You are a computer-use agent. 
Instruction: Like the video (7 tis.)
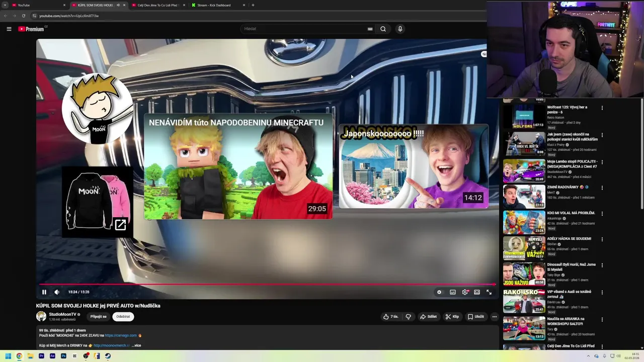tap(391, 317)
